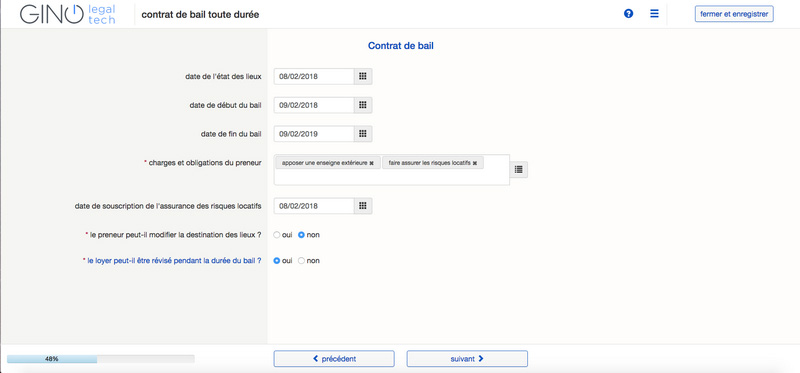This screenshot has width=800, height=373.
Task: Click the 'contrat de bail toute durée' title
Action: click(x=200, y=15)
